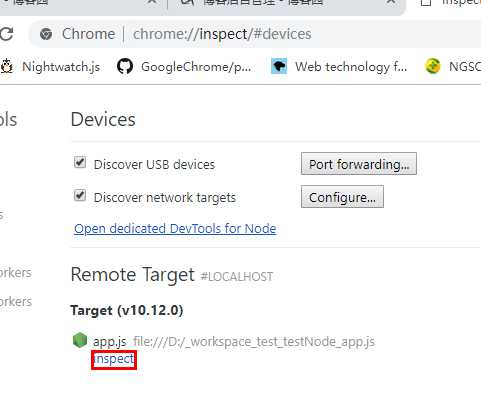Close the first browser tab

(152, 2)
